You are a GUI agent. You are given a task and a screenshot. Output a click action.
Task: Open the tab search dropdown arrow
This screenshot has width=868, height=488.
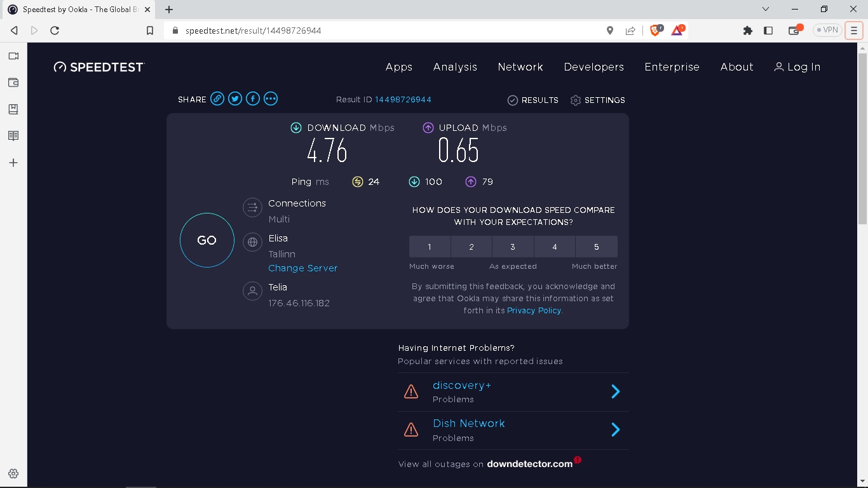(766, 9)
